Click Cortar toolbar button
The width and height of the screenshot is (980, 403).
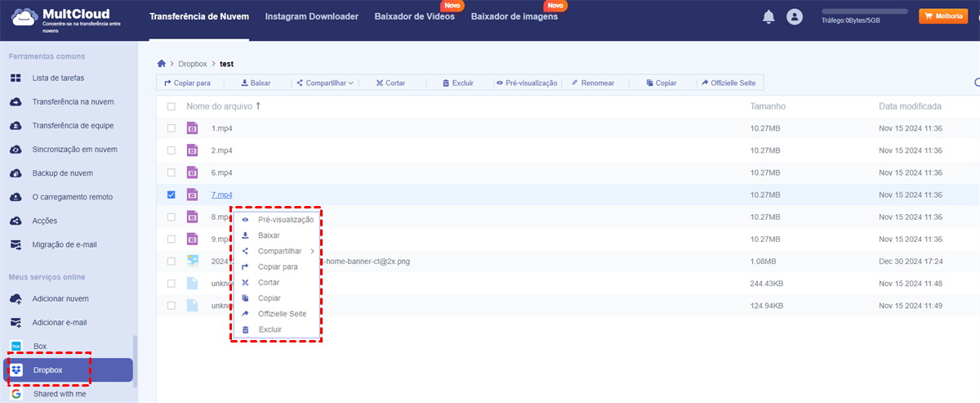390,83
